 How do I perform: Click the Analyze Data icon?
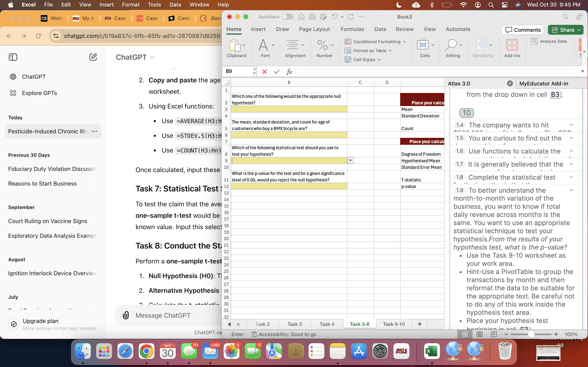pyautogui.click(x=534, y=41)
